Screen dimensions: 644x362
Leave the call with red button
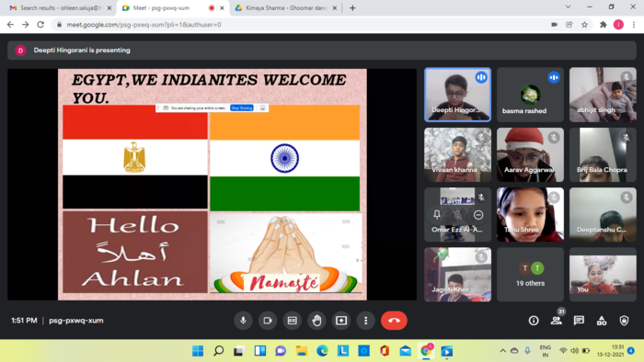[x=394, y=321]
